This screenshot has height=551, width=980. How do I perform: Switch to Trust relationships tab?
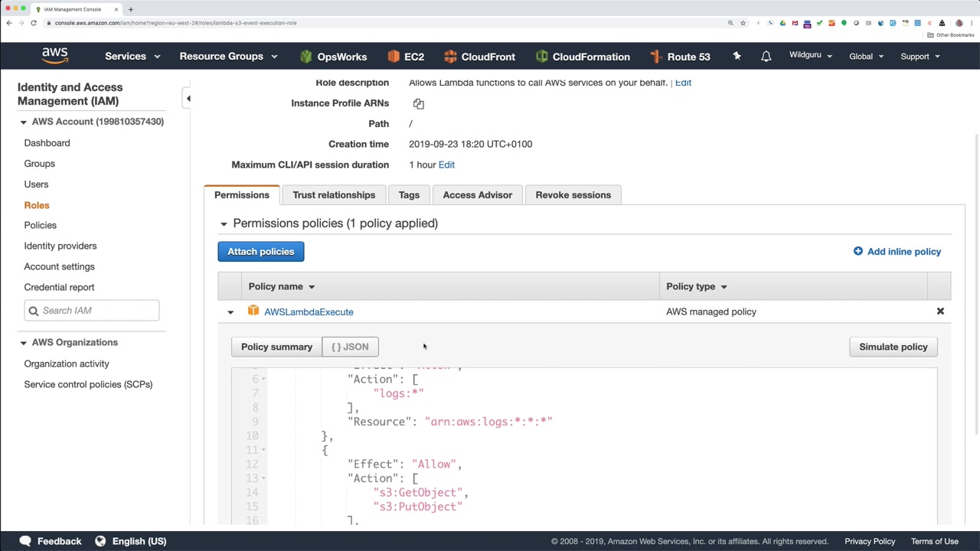pyautogui.click(x=334, y=195)
